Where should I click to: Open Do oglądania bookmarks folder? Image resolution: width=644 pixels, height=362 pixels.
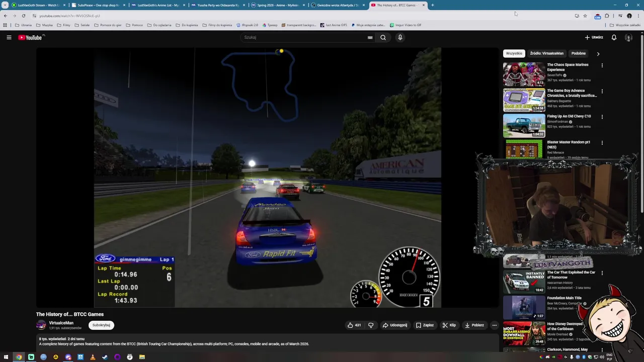pos(159,25)
